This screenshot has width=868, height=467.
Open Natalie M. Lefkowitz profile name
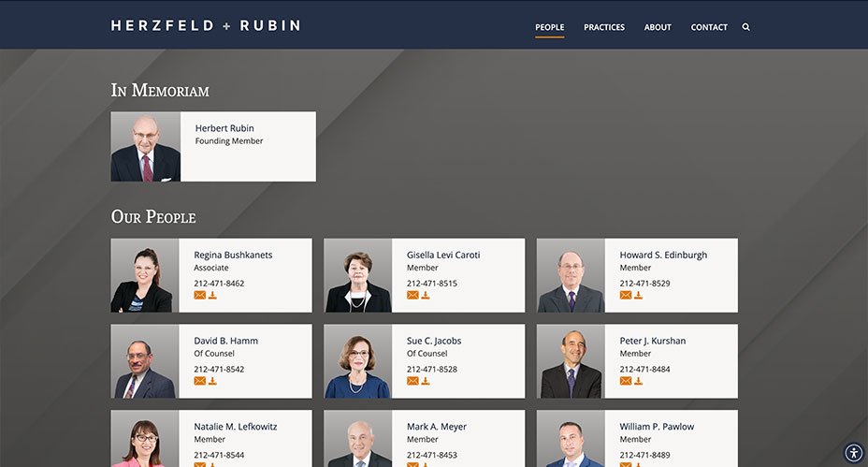(x=236, y=427)
